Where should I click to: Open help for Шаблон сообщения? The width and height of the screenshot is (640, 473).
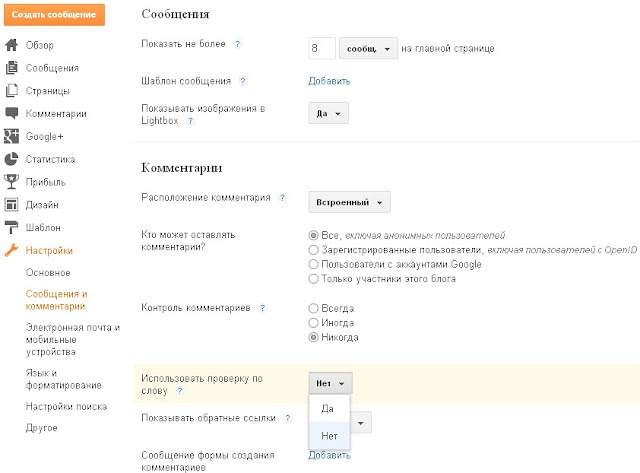tap(243, 81)
